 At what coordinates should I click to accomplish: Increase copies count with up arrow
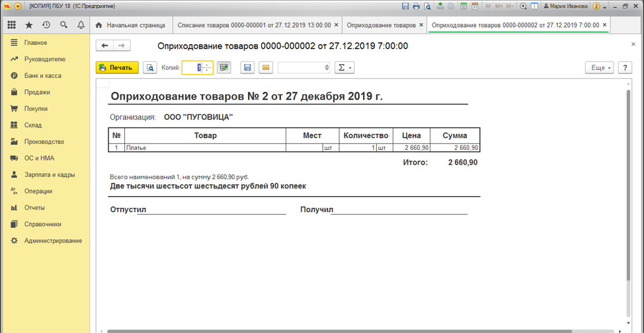point(208,65)
